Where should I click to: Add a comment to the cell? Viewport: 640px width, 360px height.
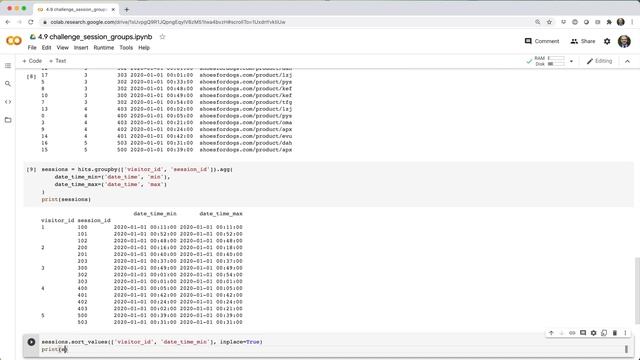583,333
